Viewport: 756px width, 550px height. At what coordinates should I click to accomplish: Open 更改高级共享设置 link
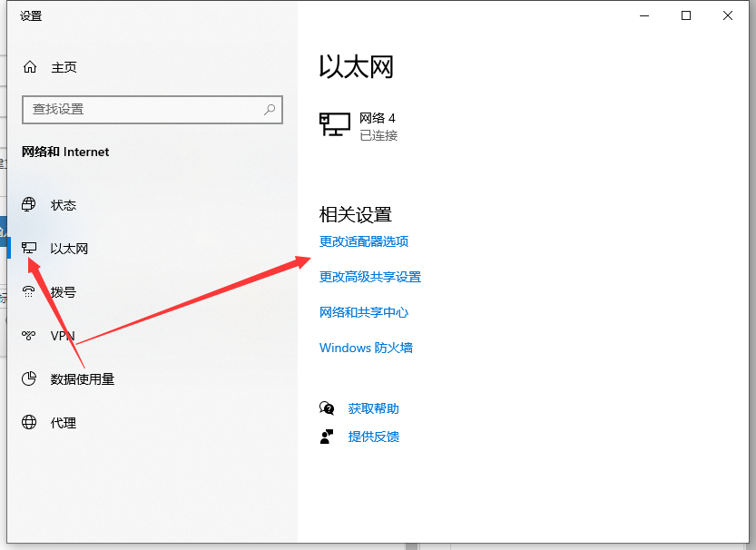[x=370, y=277]
